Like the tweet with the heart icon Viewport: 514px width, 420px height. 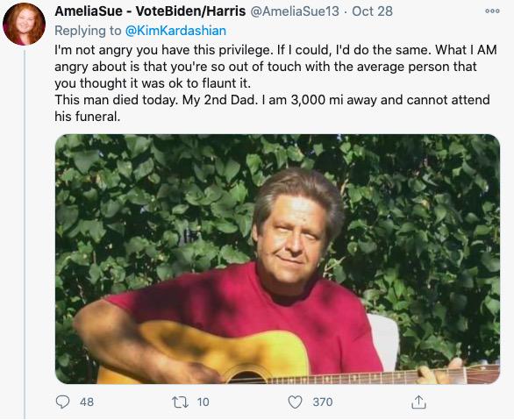pyautogui.click(x=295, y=402)
